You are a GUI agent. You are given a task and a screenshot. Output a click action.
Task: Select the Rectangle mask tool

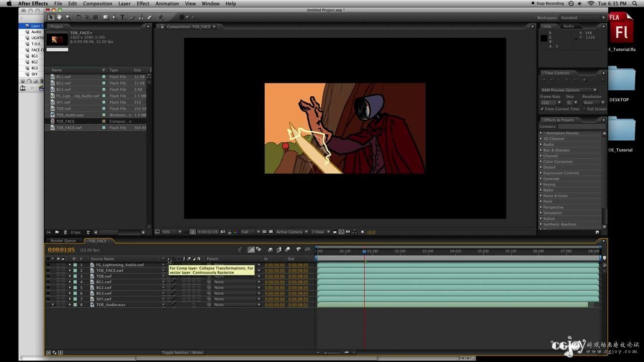[x=105, y=17]
